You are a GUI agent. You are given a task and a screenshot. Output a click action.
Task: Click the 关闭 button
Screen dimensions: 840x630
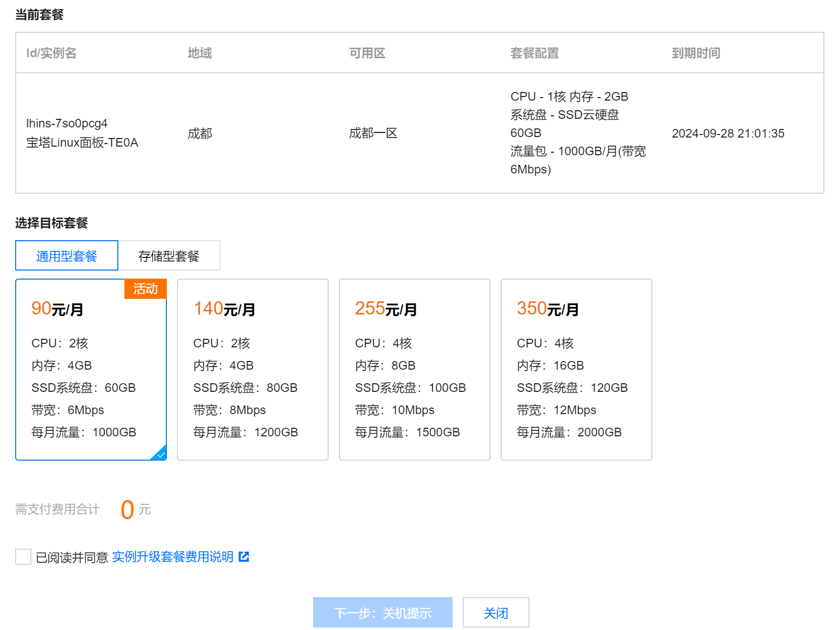(496, 613)
